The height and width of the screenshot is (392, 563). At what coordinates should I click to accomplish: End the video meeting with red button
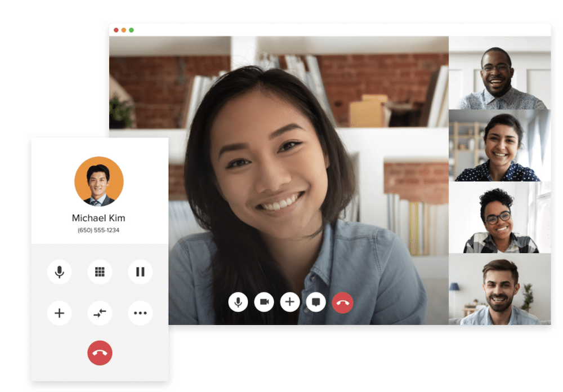(x=342, y=302)
